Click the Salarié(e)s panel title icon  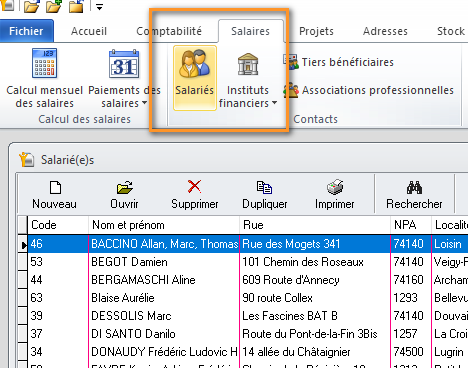point(27,160)
